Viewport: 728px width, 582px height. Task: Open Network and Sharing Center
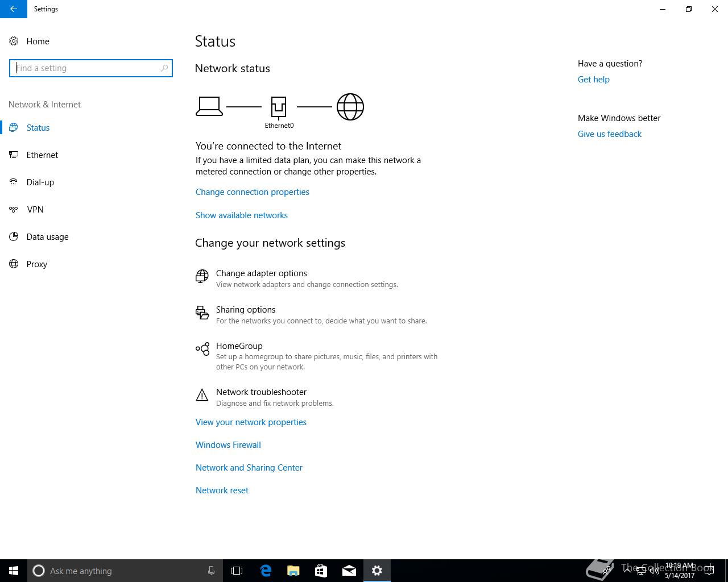coord(249,468)
